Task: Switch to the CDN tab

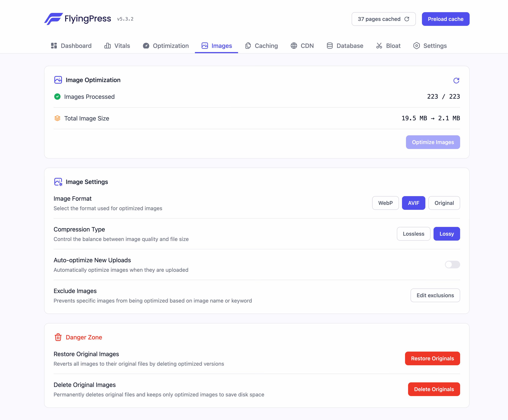Action: [x=302, y=46]
